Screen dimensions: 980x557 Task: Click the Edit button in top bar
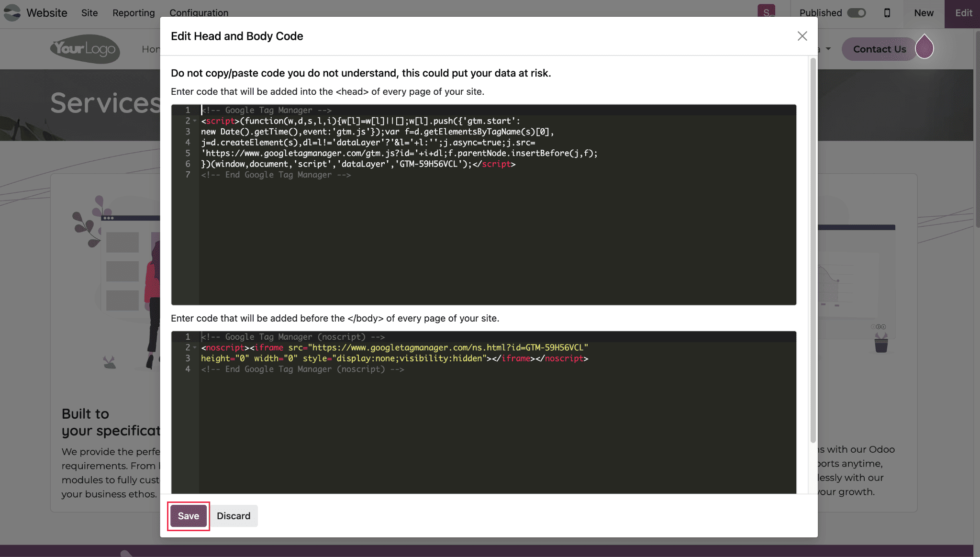coord(963,13)
